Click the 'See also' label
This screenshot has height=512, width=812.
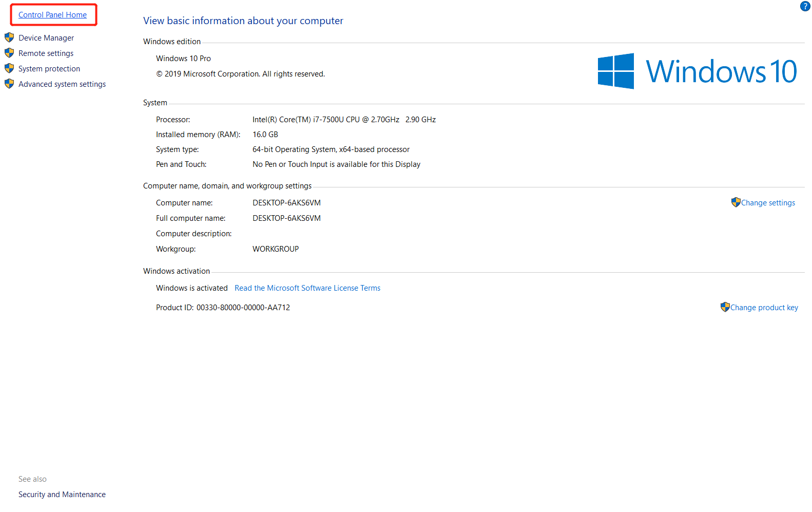pyautogui.click(x=32, y=479)
